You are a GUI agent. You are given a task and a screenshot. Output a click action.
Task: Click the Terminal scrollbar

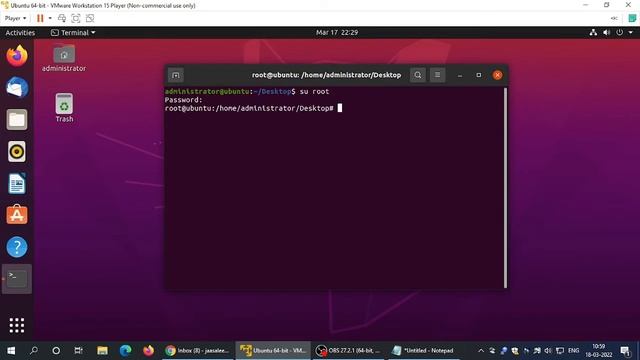click(505, 188)
